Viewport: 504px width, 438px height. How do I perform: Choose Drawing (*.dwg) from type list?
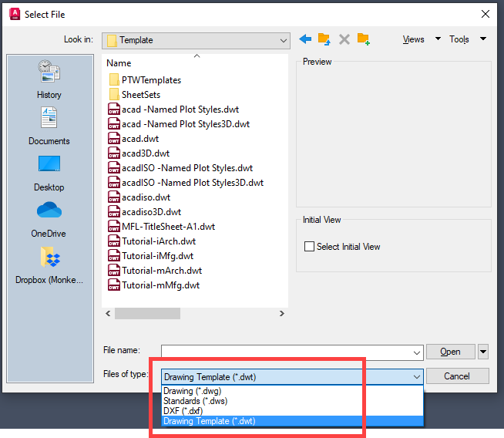pyautogui.click(x=192, y=392)
